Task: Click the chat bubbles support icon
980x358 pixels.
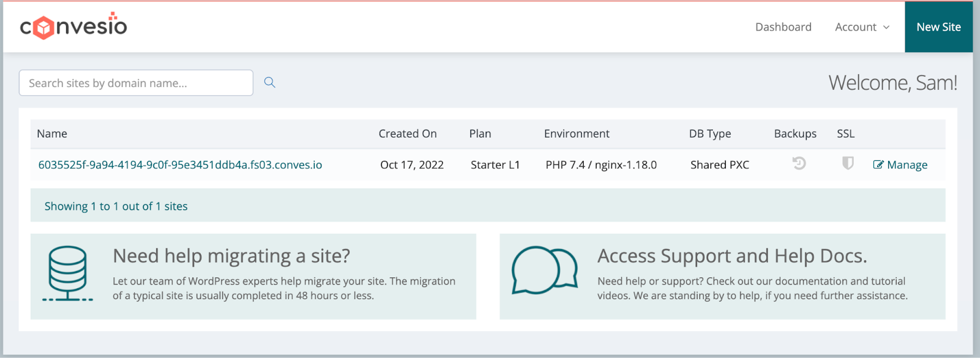Action: tap(545, 270)
